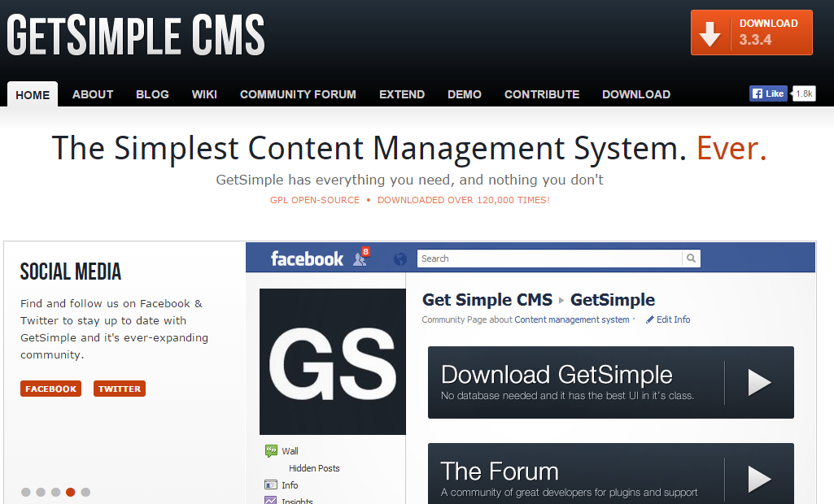Open the Get Simple CMS page title
The height and width of the screenshot is (504, 834).
coord(487,300)
